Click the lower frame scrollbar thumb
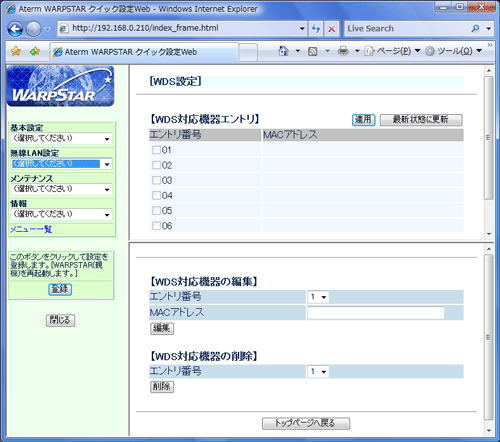This screenshot has width=500, height=442. [x=488, y=337]
